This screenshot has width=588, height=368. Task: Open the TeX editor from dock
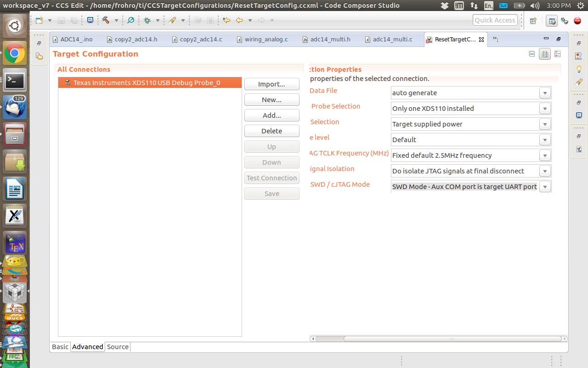[15, 243]
